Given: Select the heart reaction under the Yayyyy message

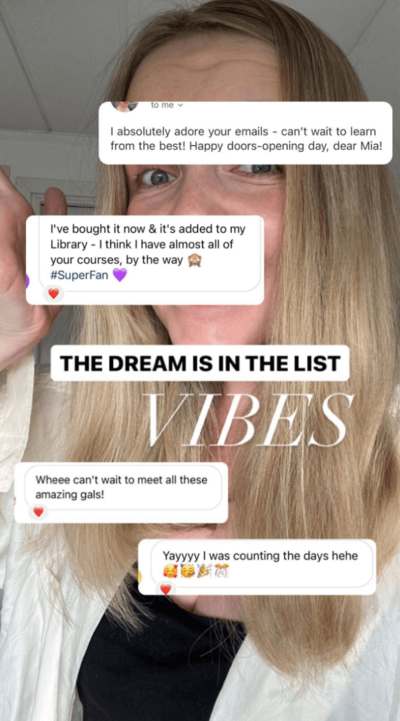Looking at the screenshot, I should coord(166,589).
